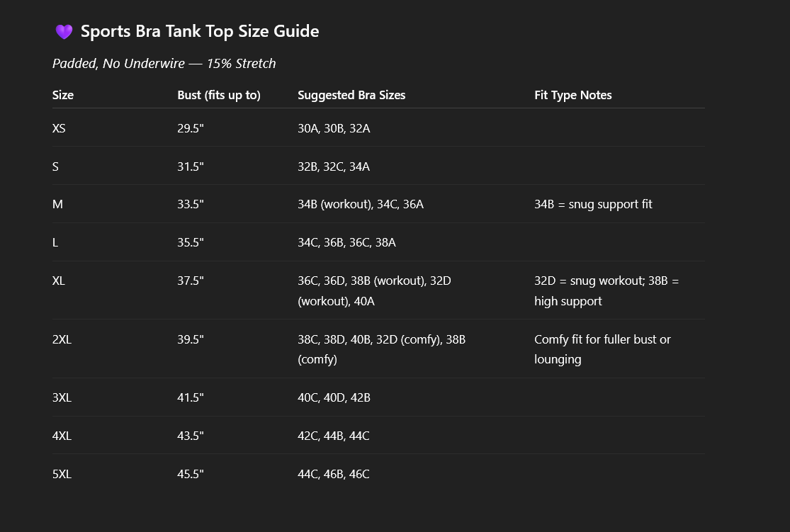The image size is (790, 532).
Task: Select the Bust (fits up to) header
Action: tap(219, 95)
